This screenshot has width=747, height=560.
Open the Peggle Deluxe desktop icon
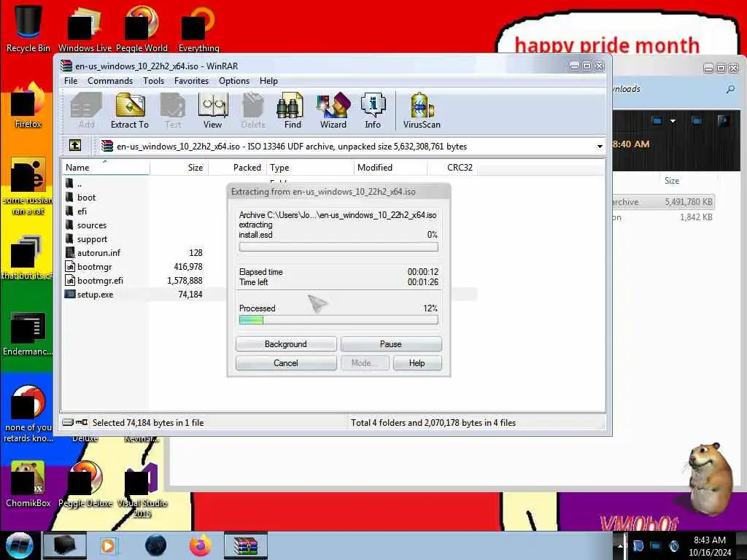click(85, 484)
